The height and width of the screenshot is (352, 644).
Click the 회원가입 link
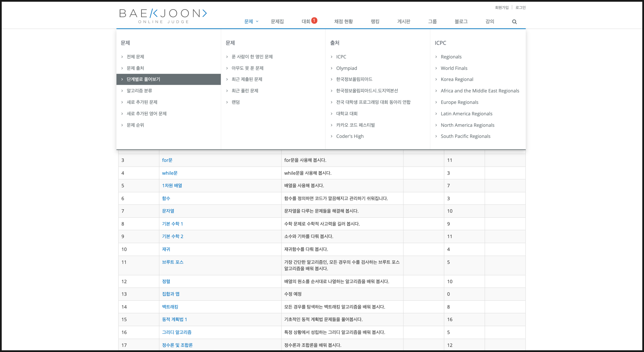[x=502, y=7]
